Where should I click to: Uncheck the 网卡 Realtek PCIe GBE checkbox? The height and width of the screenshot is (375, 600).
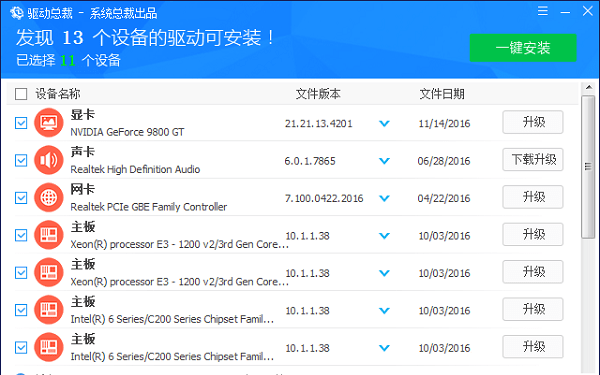point(21,198)
